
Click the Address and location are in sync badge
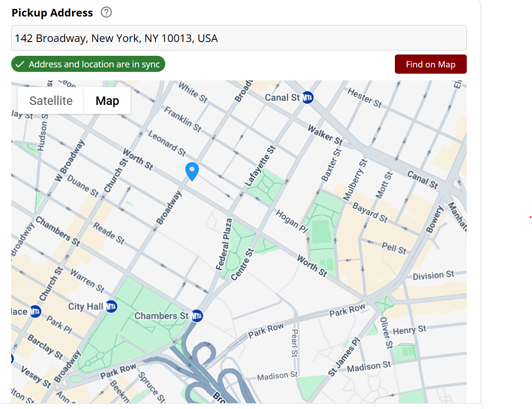point(88,64)
